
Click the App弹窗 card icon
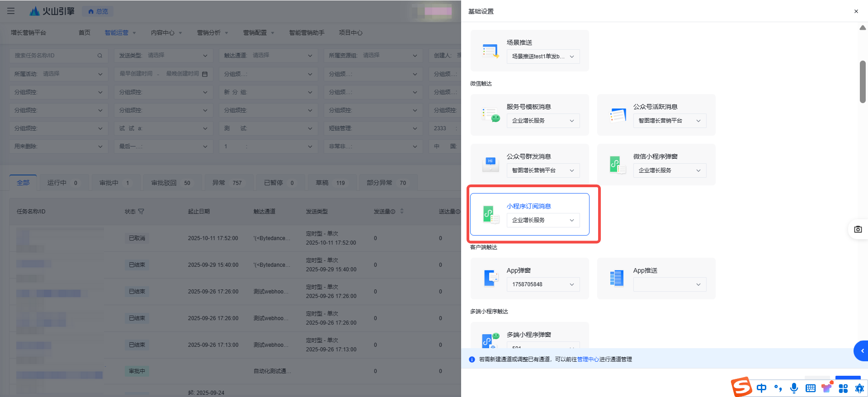(x=491, y=279)
